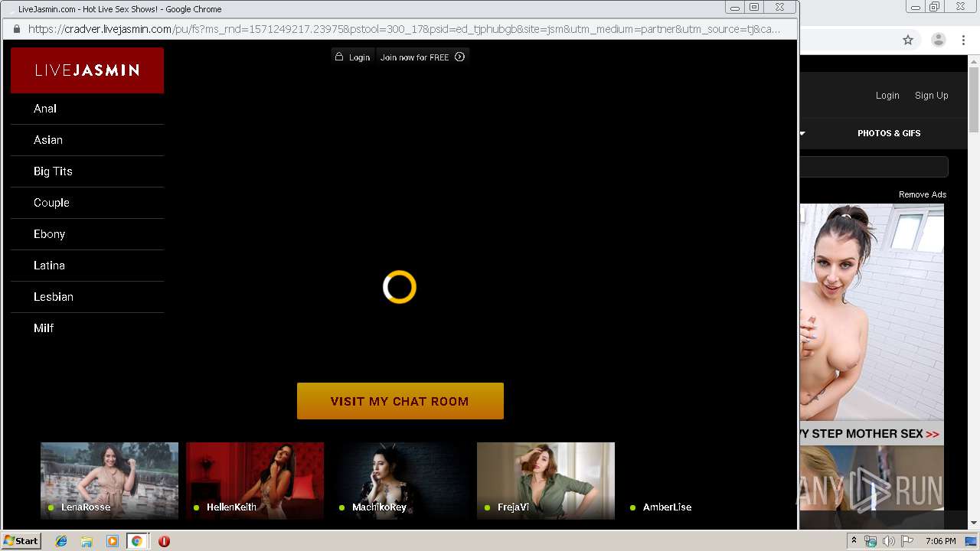Click Login link in background window

point(887,96)
